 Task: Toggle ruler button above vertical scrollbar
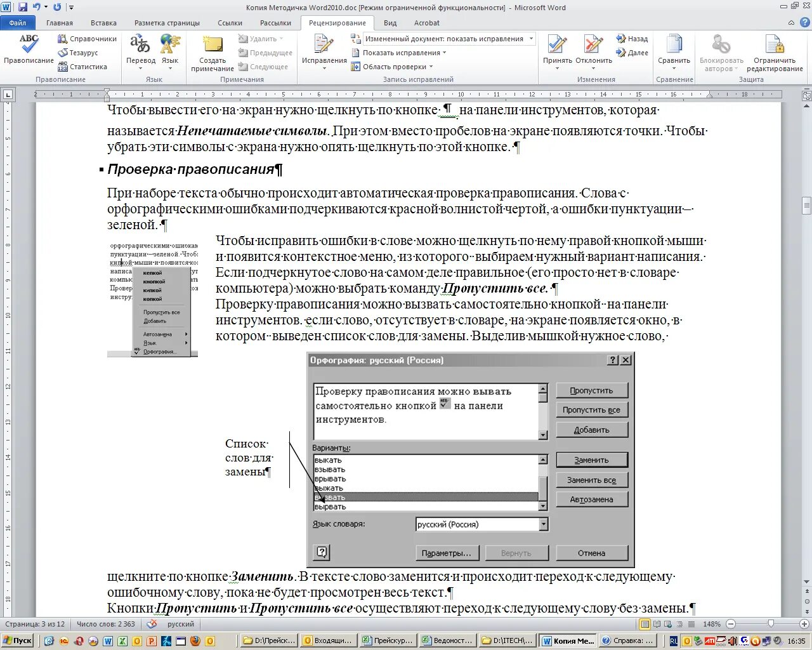coord(806,96)
